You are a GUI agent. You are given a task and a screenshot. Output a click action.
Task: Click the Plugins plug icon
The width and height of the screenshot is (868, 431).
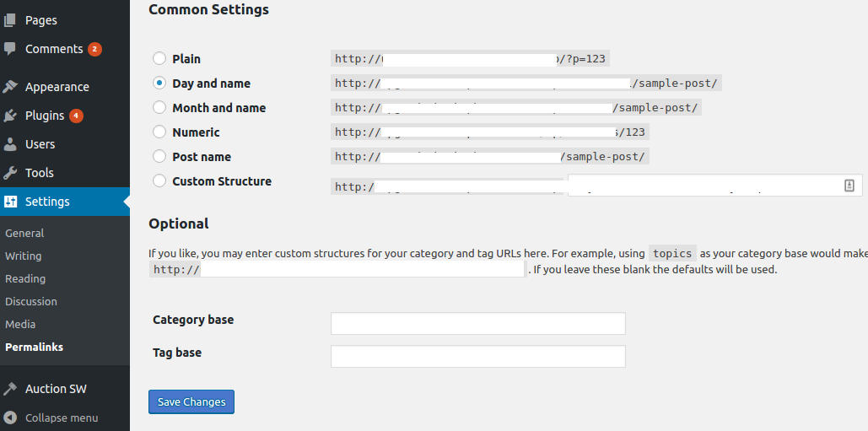pos(10,116)
